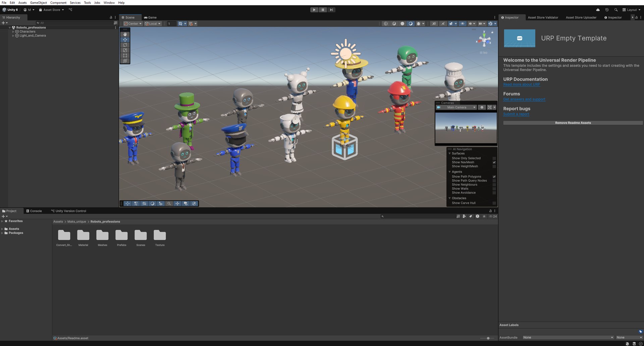Toggle Favorites star filter in Project
Screen dimensions: 644x346
tap(484, 216)
